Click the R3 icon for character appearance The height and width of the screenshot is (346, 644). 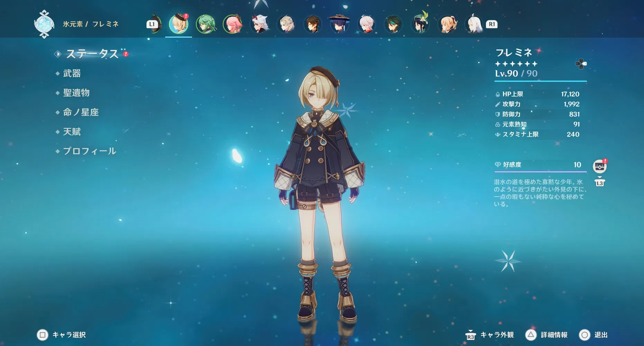tap(470, 335)
